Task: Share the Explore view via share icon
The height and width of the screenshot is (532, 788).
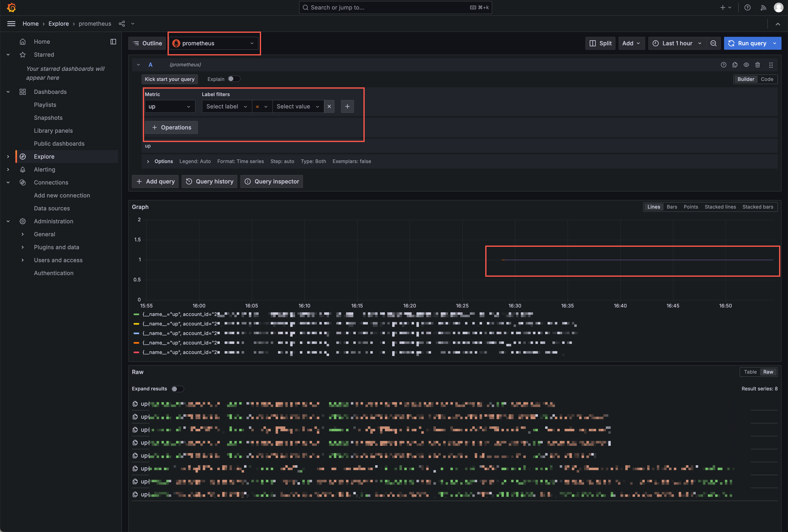Action: [x=122, y=24]
